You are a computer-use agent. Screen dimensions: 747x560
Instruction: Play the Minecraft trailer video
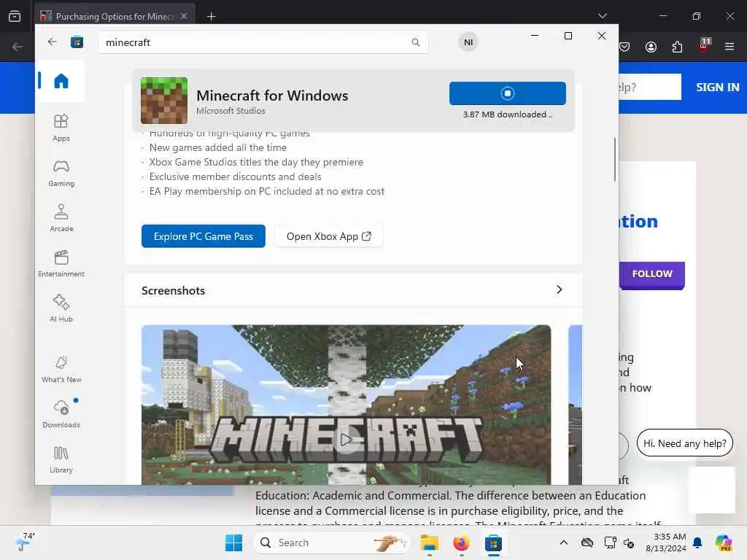click(x=347, y=439)
